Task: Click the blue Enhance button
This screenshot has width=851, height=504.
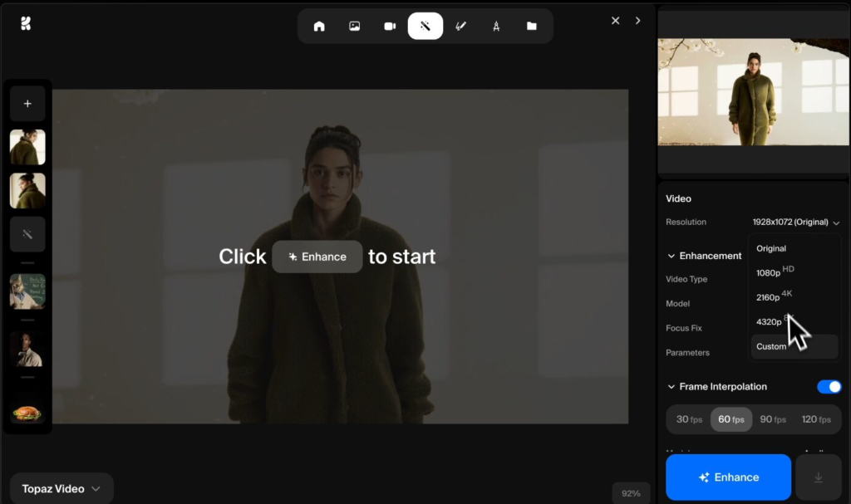Action: point(728,477)
